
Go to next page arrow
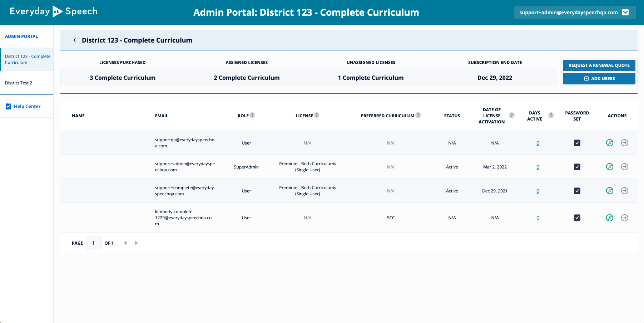point(136,243)
